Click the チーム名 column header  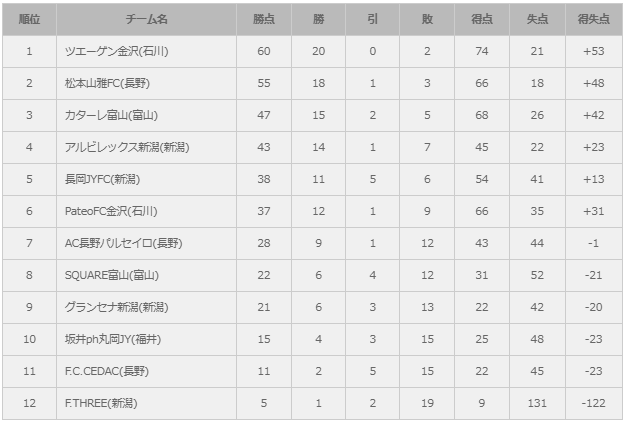coord(147,19)
